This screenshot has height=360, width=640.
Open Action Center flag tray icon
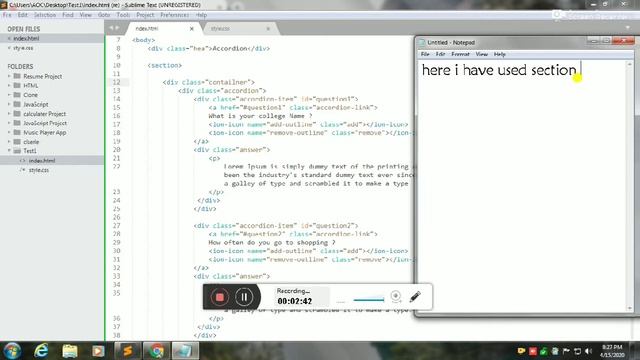point(566,351)
